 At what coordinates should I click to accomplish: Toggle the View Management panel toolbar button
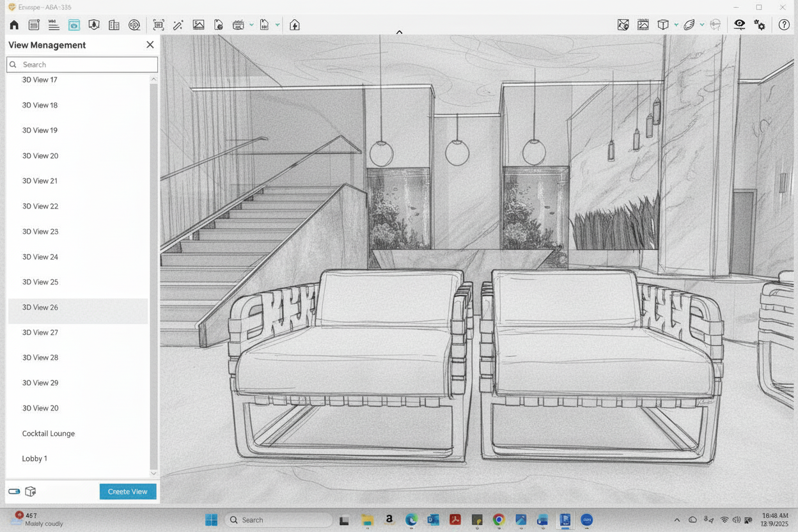click(74, 25)
